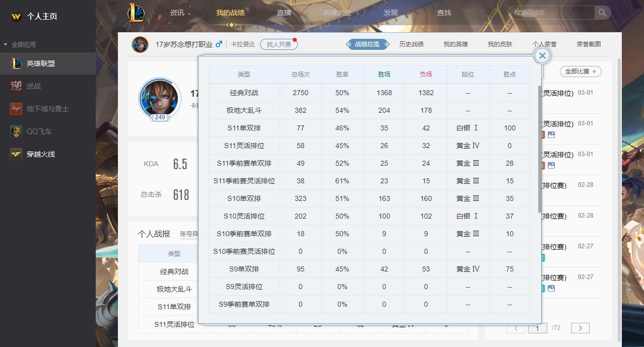The image size is (644, 347).
Task: Click the S11季前赛单双排 row in the popup
Action: (369, 163)
